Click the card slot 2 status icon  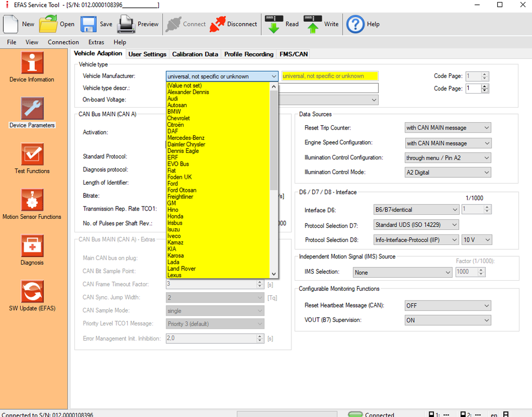pyautogui.click(x=463, y=414)
